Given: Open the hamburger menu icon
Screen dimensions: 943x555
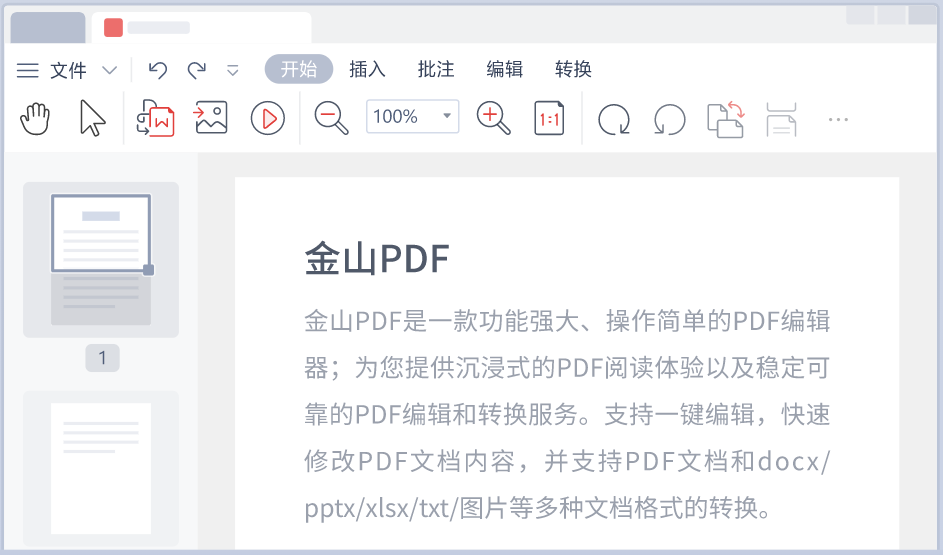Looking at the screenshot, I should [28, 70].
